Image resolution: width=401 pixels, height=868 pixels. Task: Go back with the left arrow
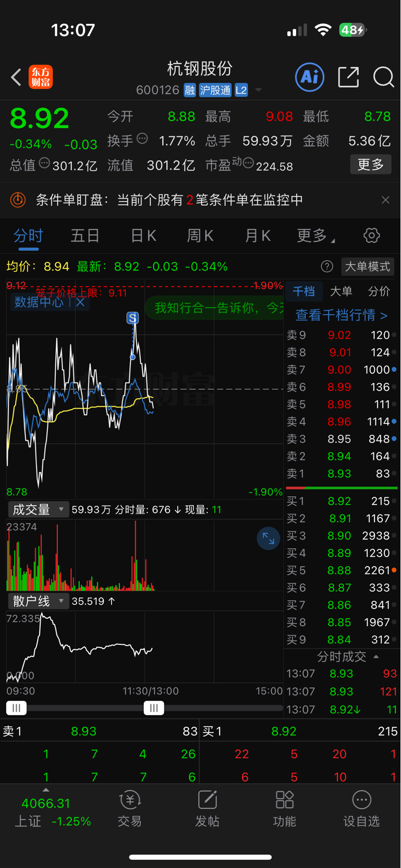click(16, 78)
